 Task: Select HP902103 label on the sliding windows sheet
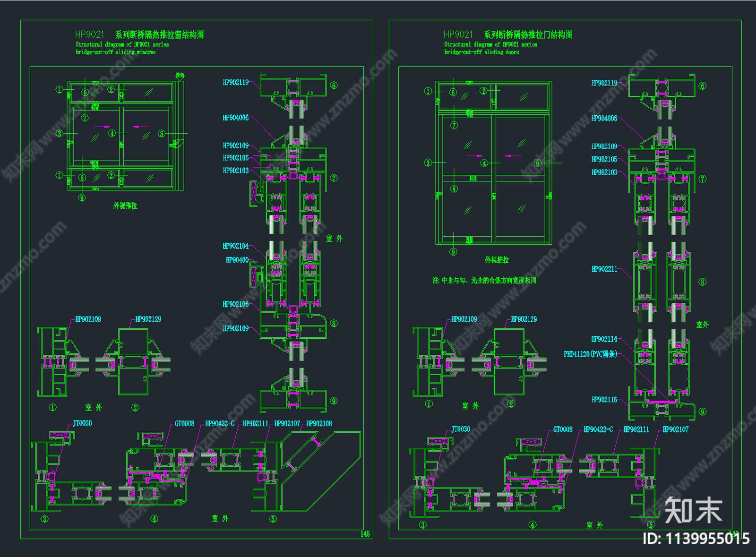click(x=236, y=171)
